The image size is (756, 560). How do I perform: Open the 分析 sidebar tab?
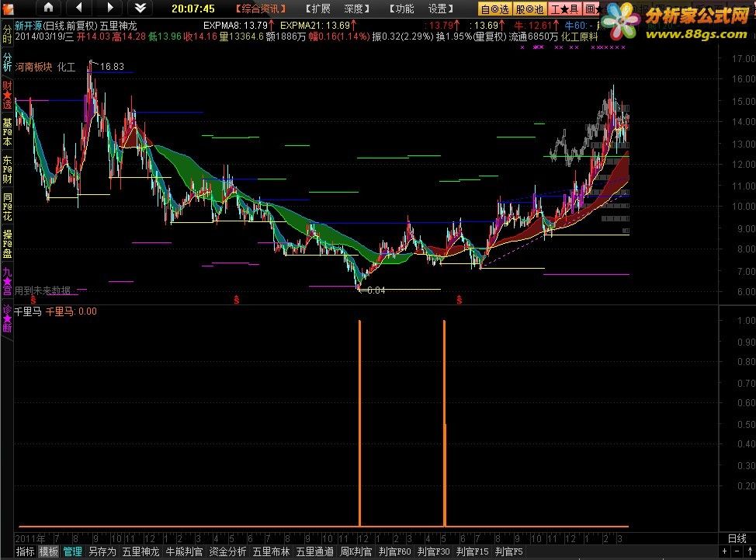7,61
